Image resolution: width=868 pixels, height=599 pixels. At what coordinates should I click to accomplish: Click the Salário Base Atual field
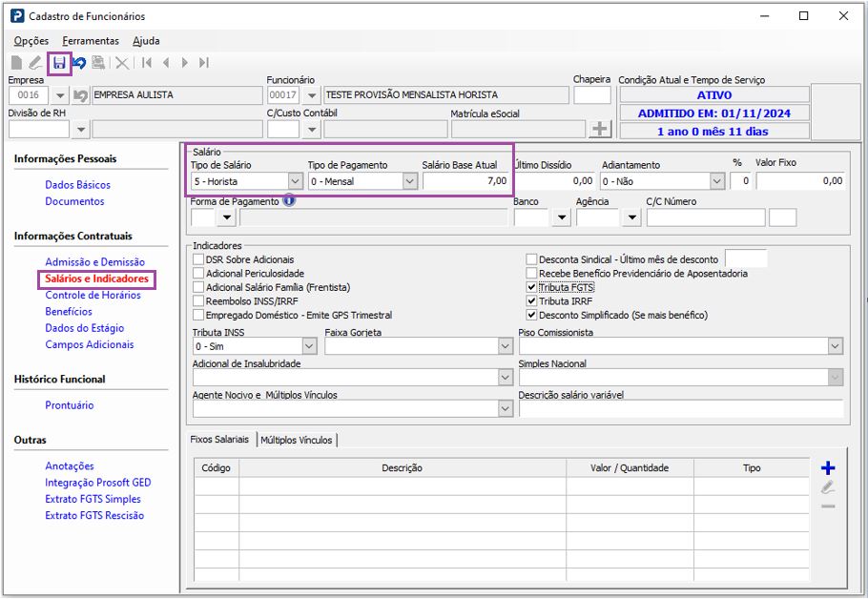point(465,181)
